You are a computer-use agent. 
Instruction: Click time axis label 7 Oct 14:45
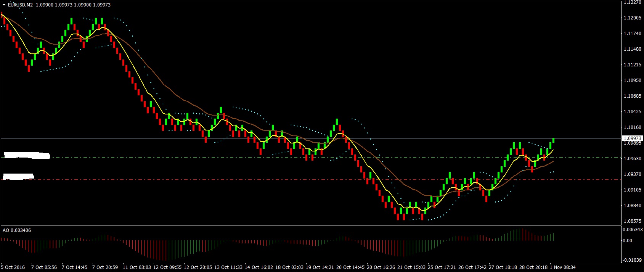coord(74,267)
